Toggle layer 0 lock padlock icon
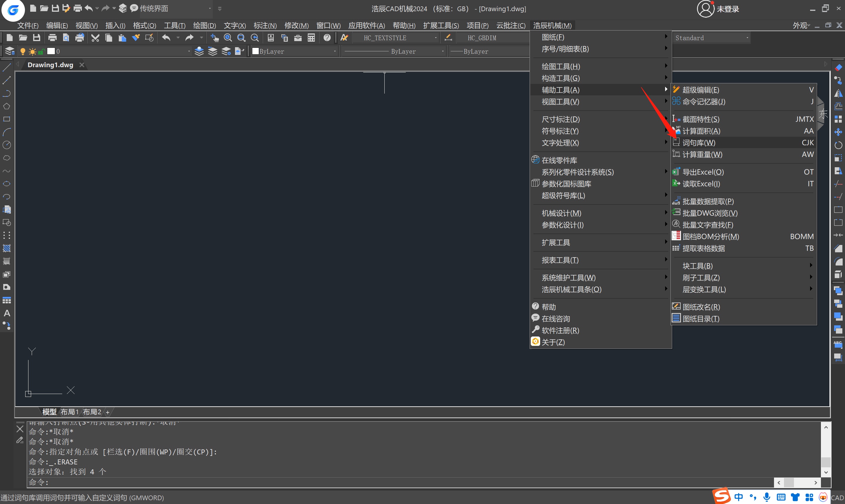The image size is (845, 504). (41, 51)
